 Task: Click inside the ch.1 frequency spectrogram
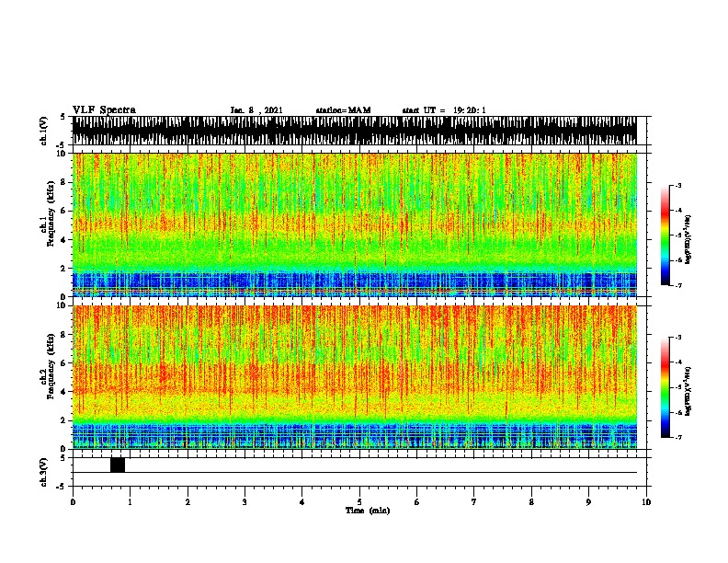coord(355,224)
